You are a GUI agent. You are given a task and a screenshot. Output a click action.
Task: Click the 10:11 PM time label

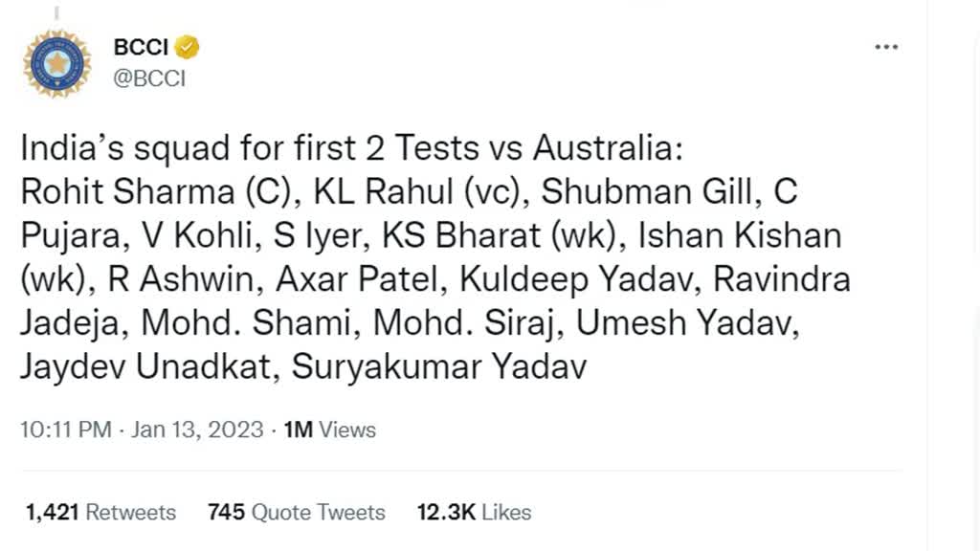pyautogui.click(x=65, y=430)
